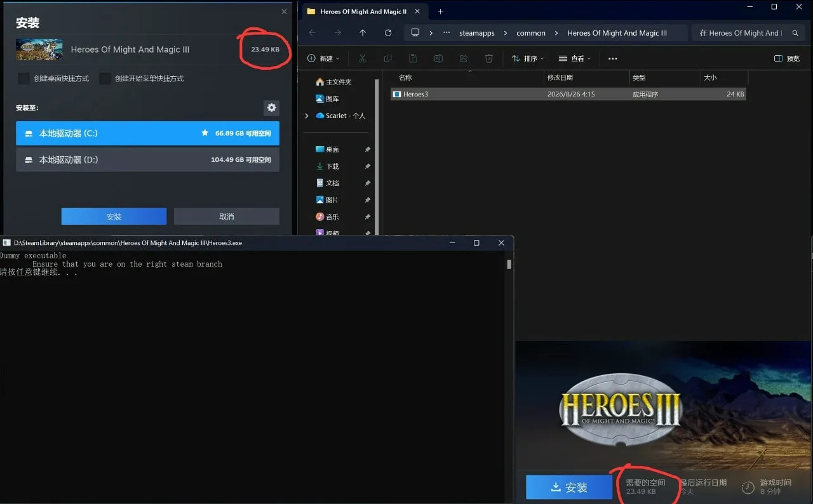Go back in File Explorer
The height and width of the screenshot is (504, 813).
[x=312, y=33]
